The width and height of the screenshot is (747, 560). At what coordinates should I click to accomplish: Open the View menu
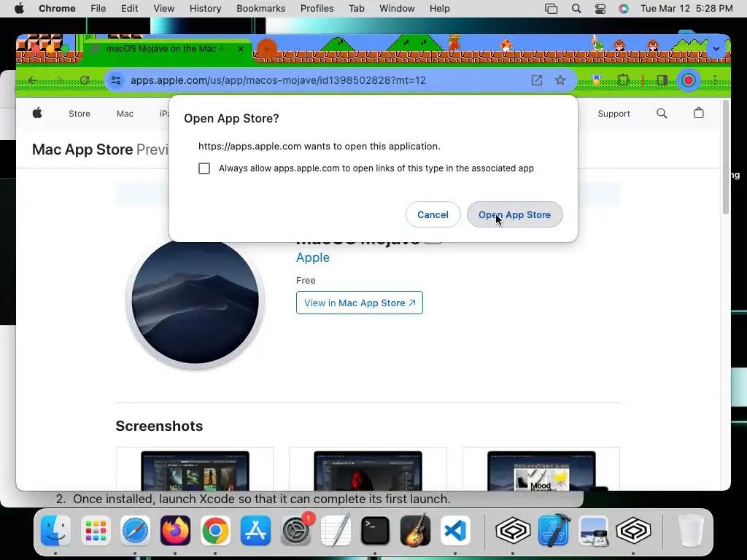(x=164, y=9)
